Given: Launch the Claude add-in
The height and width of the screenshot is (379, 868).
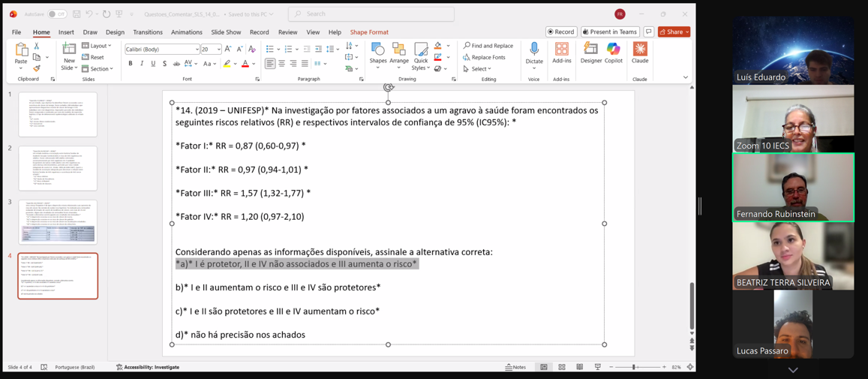Looking at the screenshot, I should [640, 53].
